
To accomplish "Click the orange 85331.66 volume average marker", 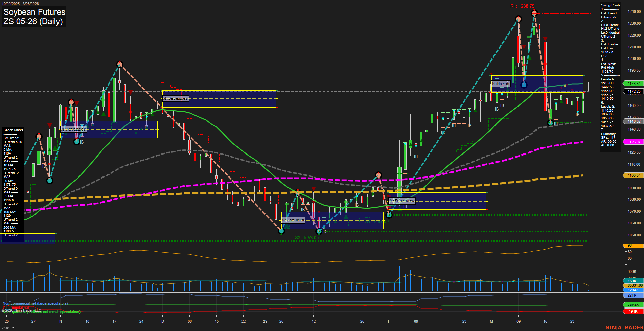I will pyautogui.click(x=634, y=285).
